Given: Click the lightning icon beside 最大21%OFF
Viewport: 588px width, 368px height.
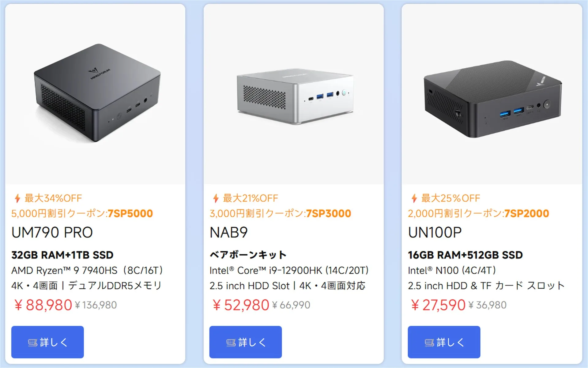Looking at the screenshot, I should point(216,198).
